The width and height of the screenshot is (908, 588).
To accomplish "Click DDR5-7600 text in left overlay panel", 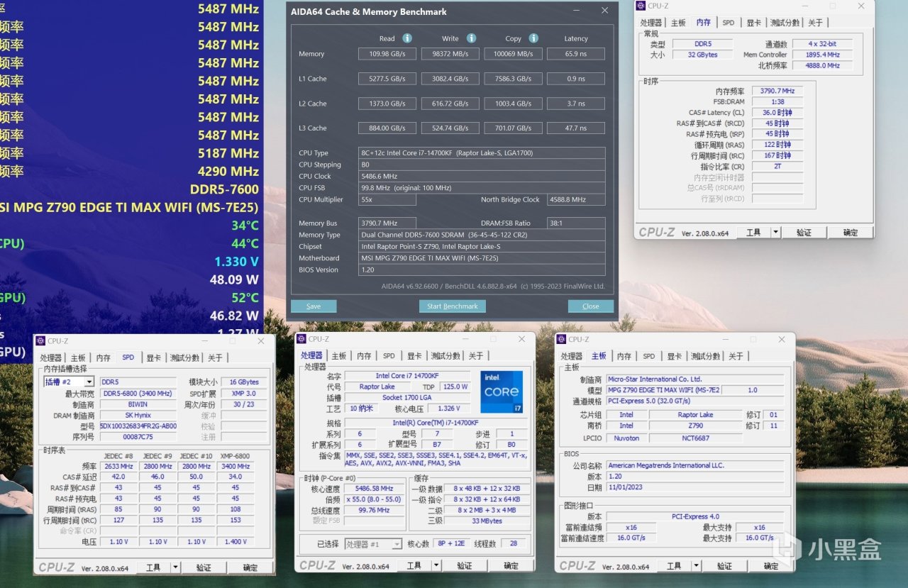I will (x=224, y=189).
